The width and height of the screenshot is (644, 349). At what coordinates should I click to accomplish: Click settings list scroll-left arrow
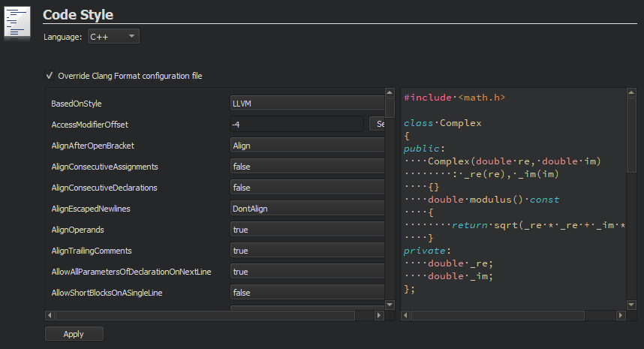tap(50, 315)
